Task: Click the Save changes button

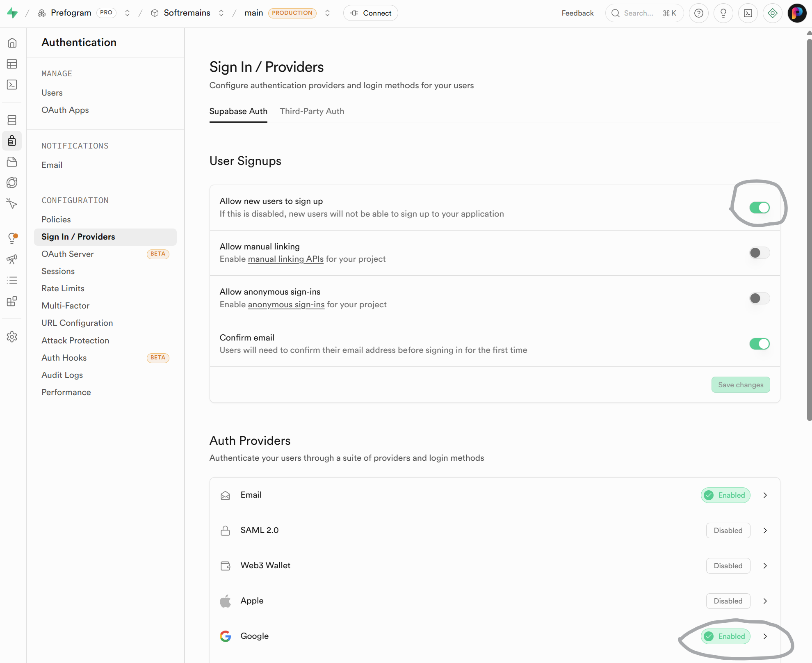Action: click(740, 385)
